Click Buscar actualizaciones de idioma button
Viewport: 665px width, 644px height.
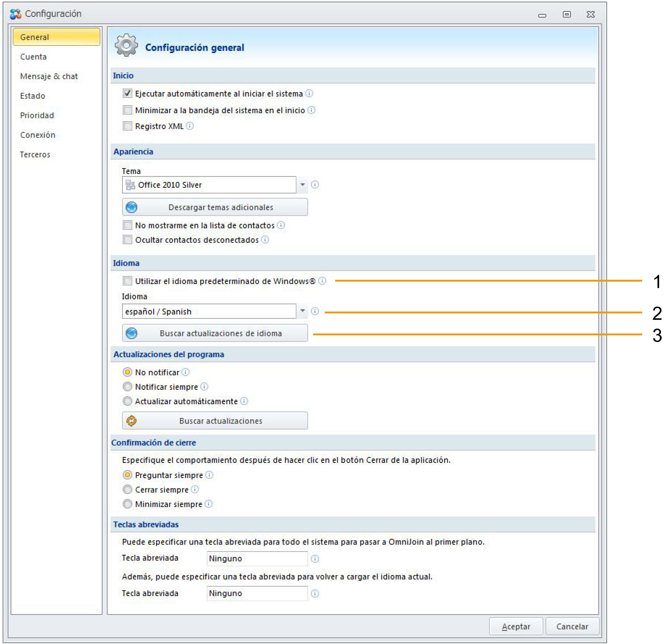[215, 333]
